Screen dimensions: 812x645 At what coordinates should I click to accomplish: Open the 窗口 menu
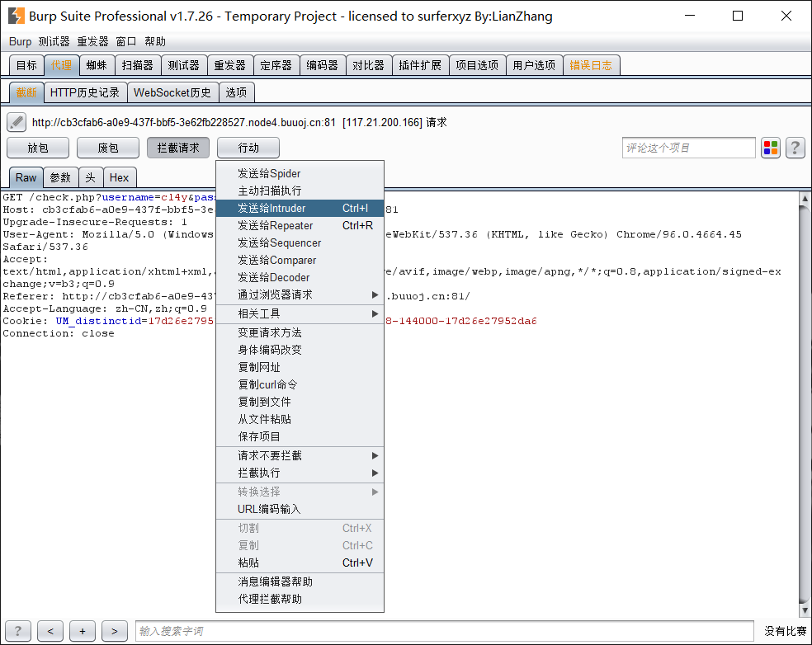pyautogui.click(x=125, y=41)
